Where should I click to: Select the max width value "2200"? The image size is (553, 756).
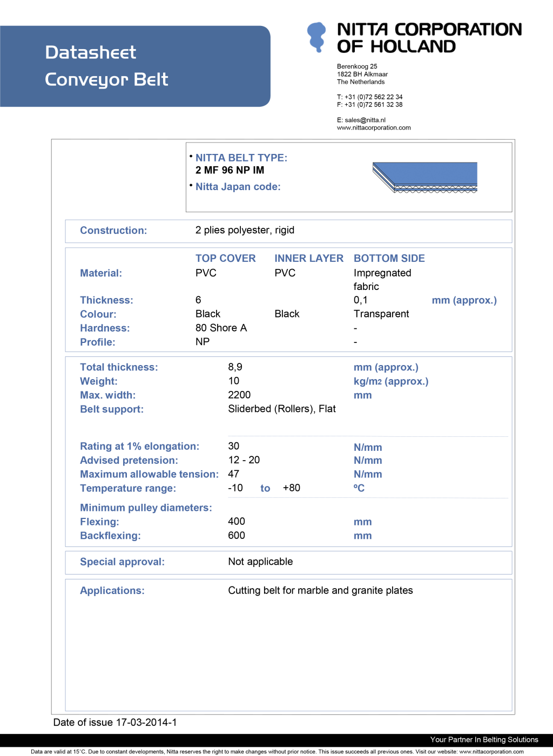(x=239, y=395)
